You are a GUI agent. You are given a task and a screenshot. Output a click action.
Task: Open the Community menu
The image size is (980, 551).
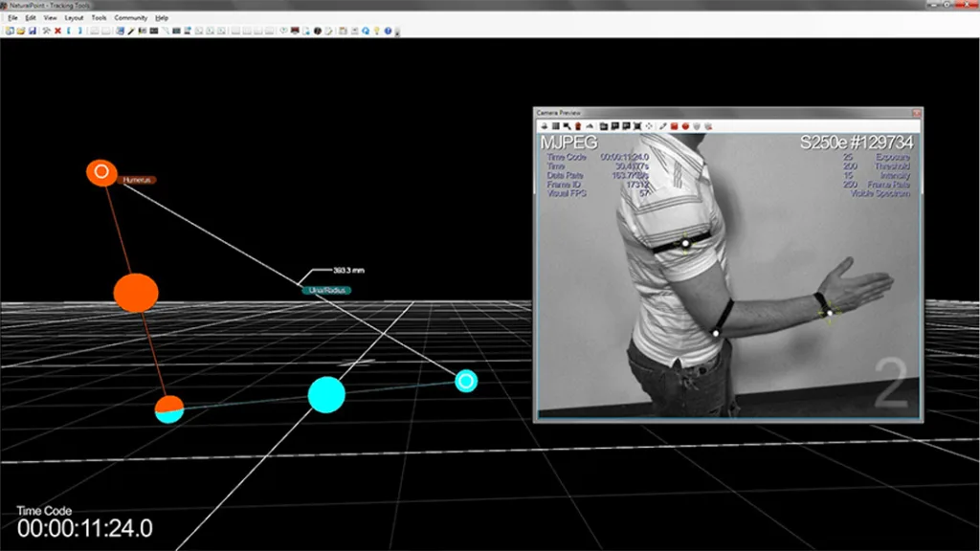pyautogui.click(x=130, y=18)
